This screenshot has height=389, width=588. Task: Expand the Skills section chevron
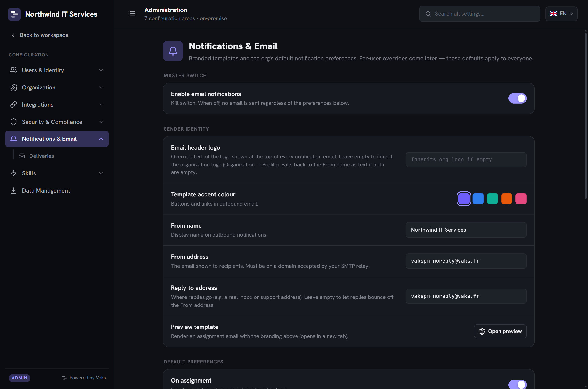point(101,173)
